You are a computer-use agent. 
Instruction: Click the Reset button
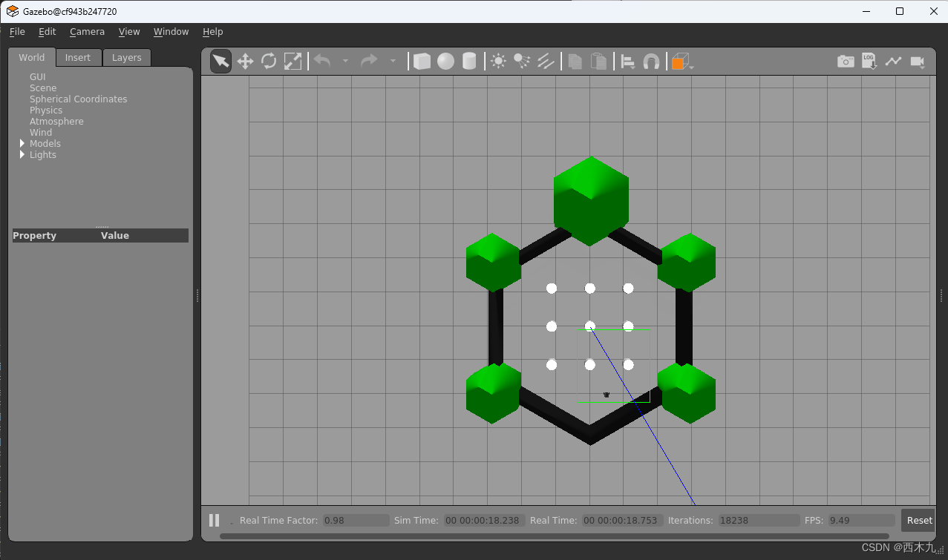[x=919, y=520]
